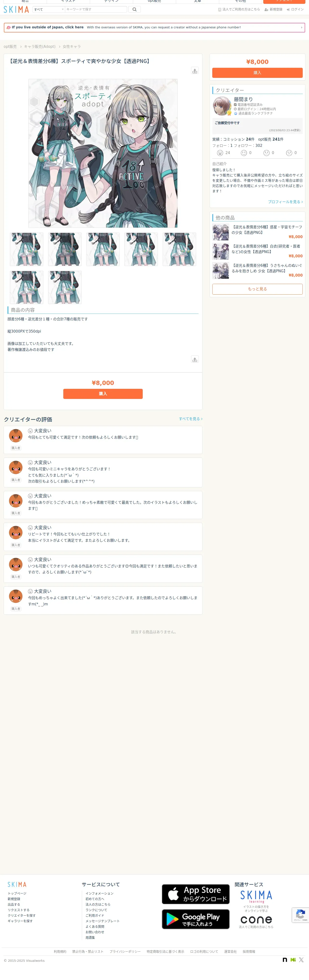309x980 pixels.
Task: Open creator 藤間まり's avatar picture
Action: (x=222, y=106)
